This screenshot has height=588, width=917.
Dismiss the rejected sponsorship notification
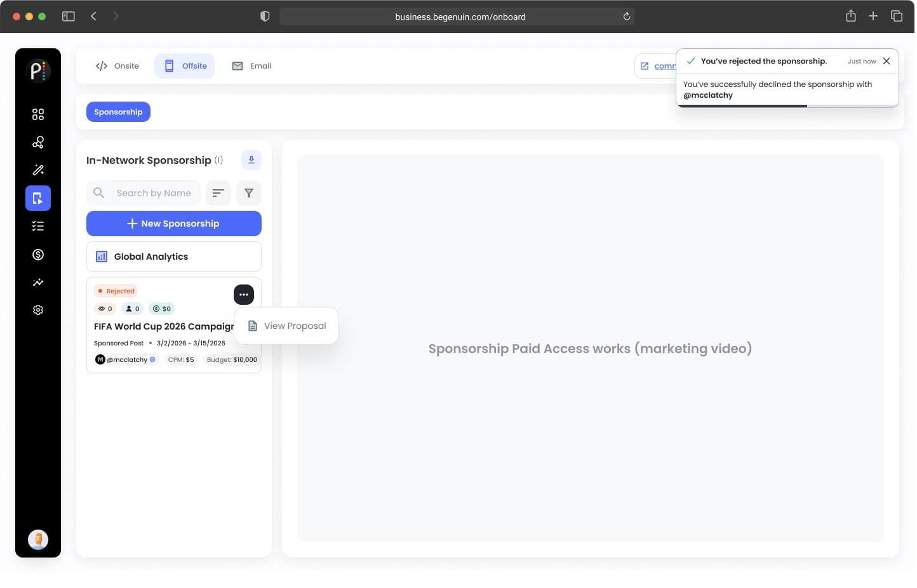[887, 61]
